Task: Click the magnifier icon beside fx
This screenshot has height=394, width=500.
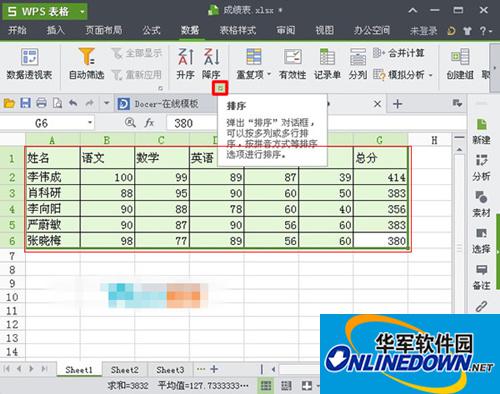Action: (130, 123)
